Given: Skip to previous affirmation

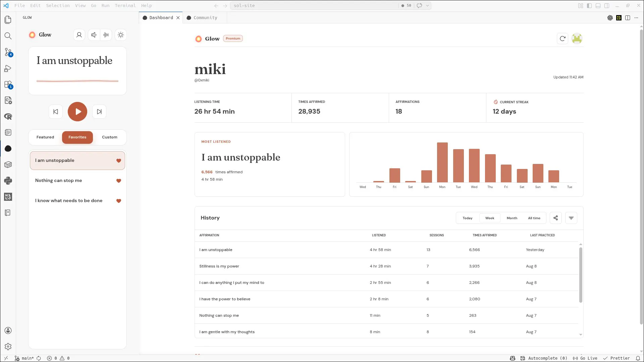Looking at the screenshot, I should 56,112.
